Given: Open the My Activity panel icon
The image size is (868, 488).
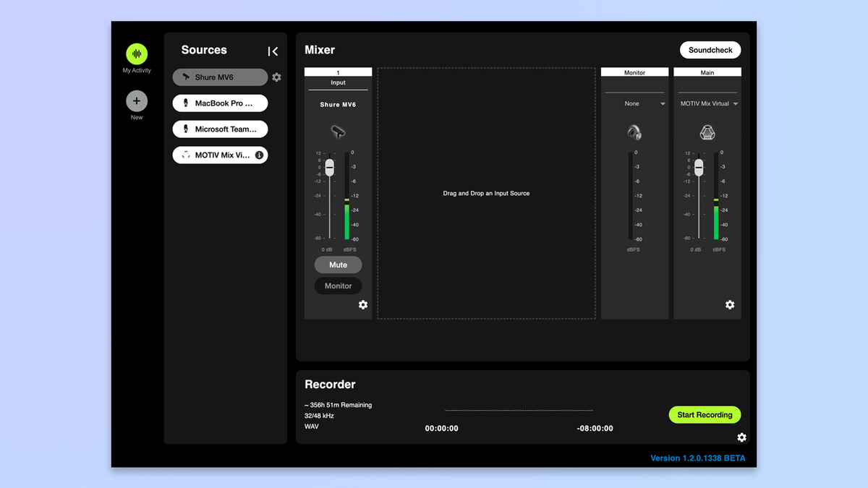Looking at the screenshot, I should click(137, 53).
